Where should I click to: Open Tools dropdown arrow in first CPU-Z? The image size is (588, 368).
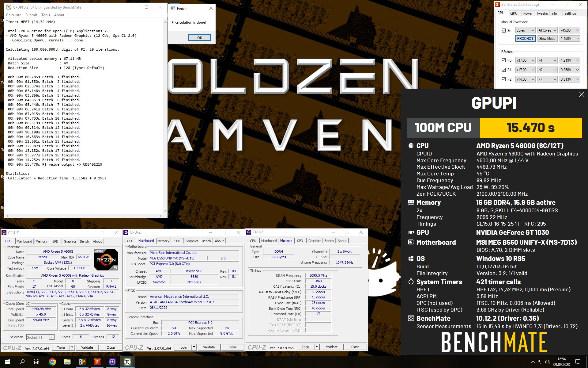(x=72, y=347)
